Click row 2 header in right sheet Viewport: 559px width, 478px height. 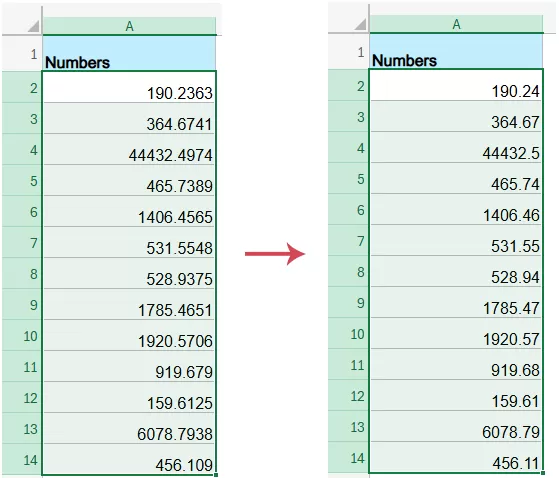click(349, 85)
